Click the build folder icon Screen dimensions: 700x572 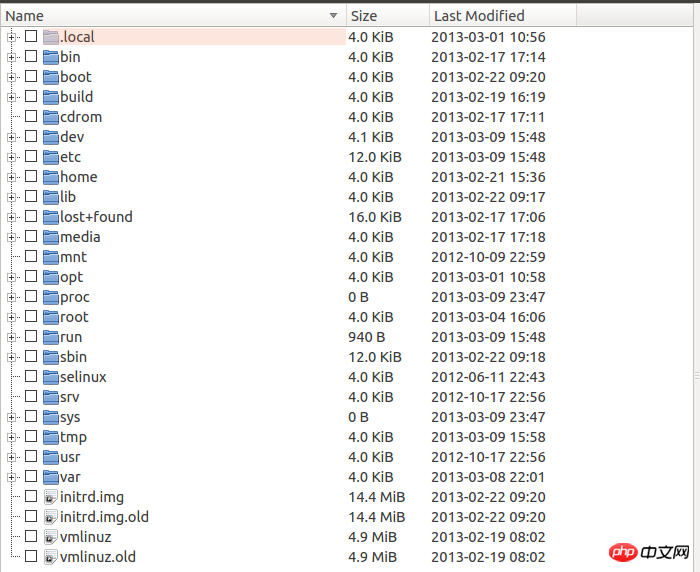tap(51, 97)
